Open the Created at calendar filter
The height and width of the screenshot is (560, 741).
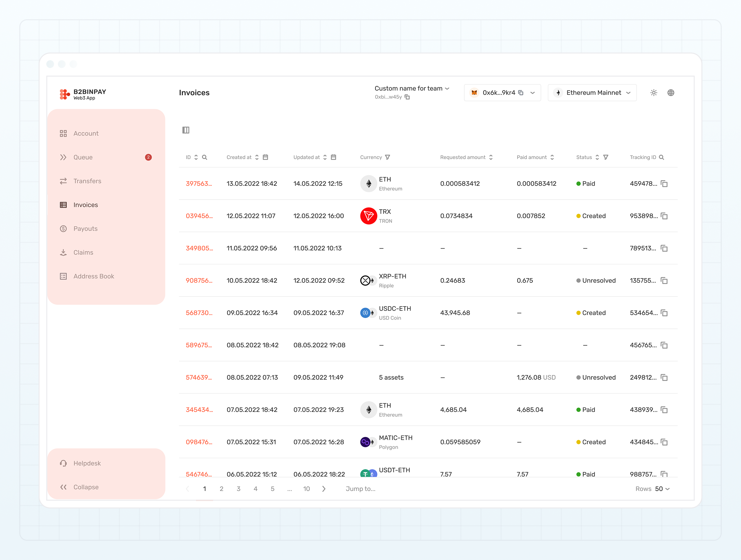tap(265, 157)
